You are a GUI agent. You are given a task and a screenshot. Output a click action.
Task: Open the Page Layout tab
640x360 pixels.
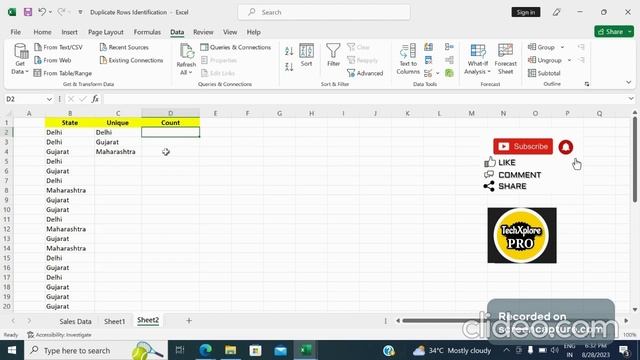pyautogui.click(x=106, y=32)
